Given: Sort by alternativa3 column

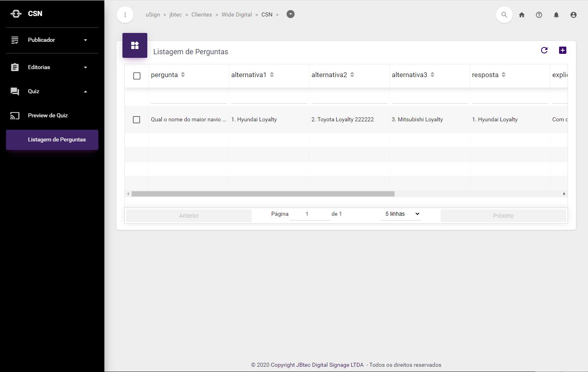Looking at the screenshot, I should [432, 75].
